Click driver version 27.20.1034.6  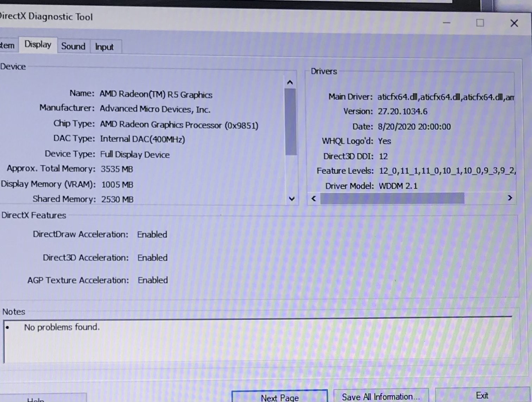403,111
